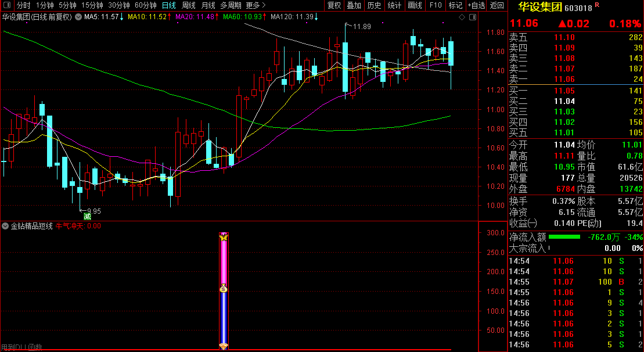
Task: Click the 返回 back button
Action: [497, 5]
